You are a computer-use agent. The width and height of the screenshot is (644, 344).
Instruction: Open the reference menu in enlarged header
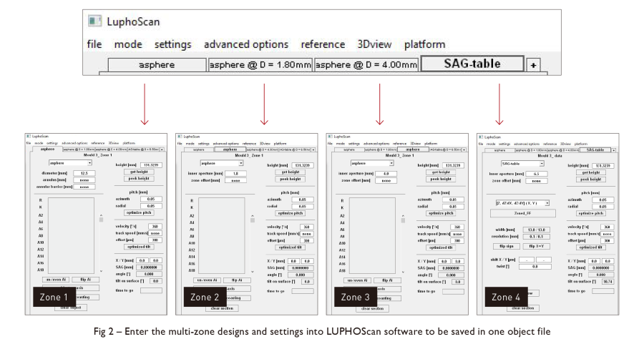click(323, 44)
